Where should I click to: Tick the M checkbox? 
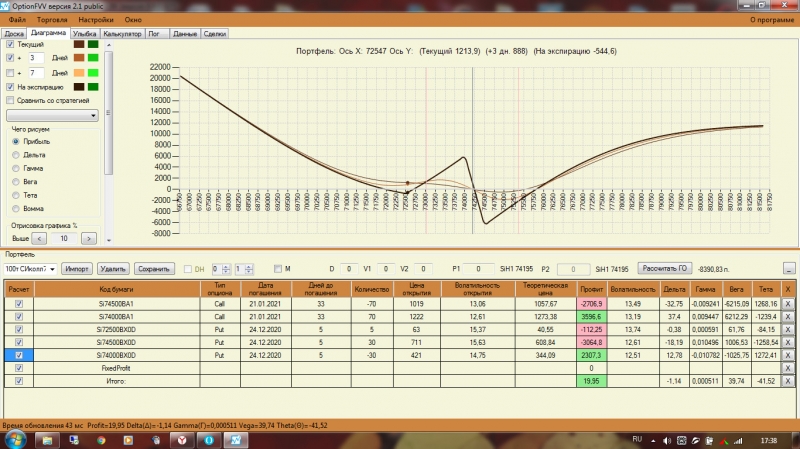pos(278,269)
